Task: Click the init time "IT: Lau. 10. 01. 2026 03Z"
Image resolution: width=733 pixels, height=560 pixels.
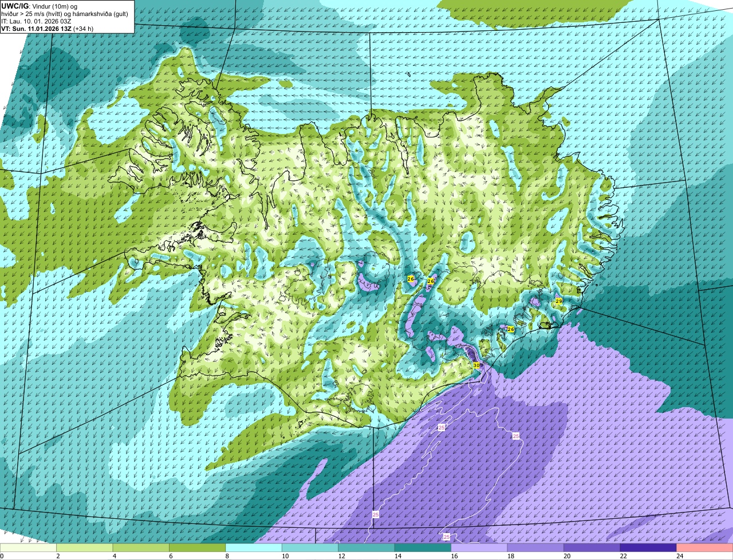Action: [x=37, y=21]
